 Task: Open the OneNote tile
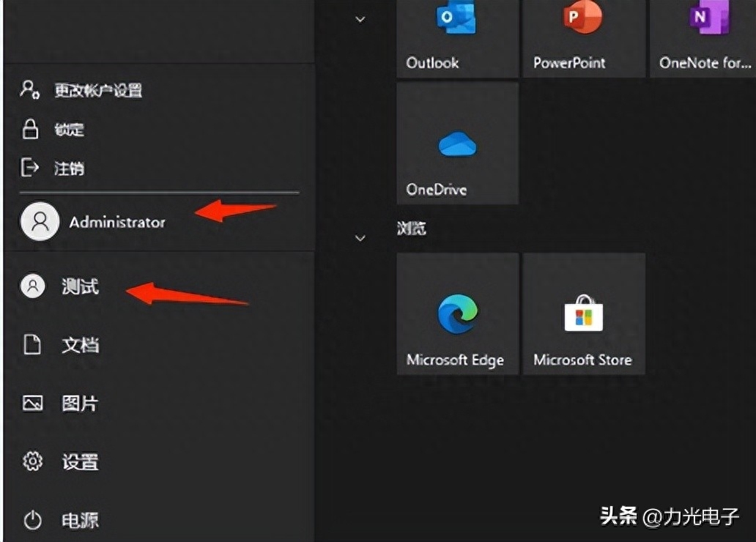click(703, 37)
